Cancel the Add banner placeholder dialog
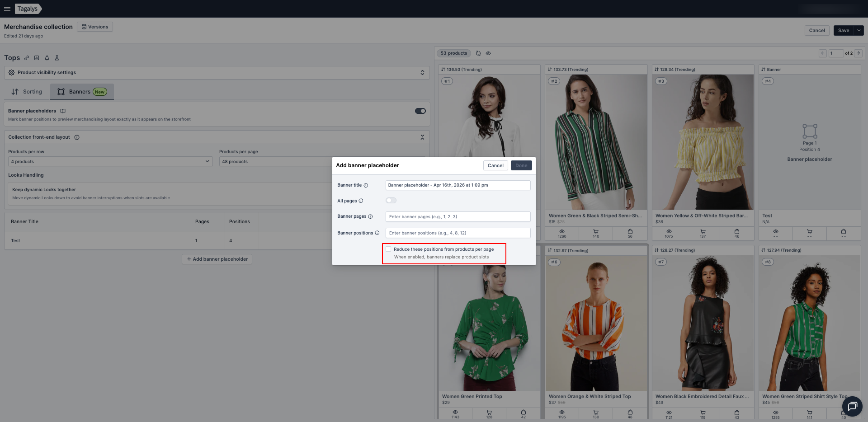 coord(495,165)
